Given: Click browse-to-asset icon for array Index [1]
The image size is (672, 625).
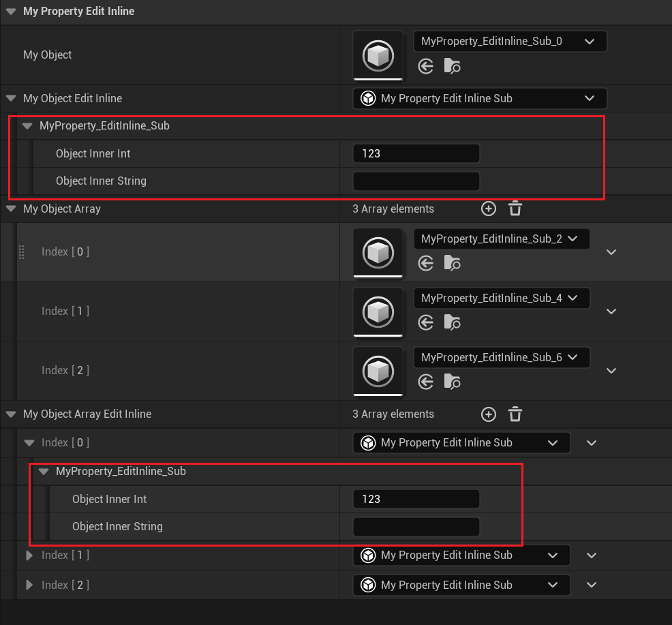Looking at the screenshot, I should (452, 322).
